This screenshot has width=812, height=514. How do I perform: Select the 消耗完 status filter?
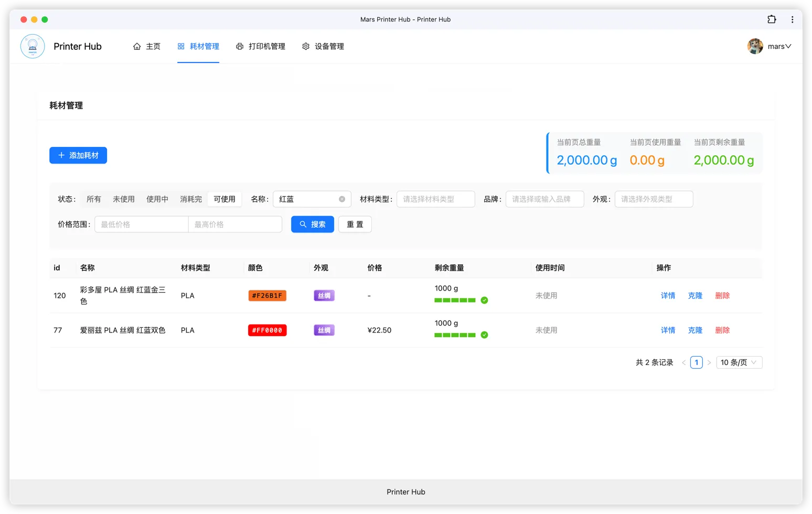[191, 199]
